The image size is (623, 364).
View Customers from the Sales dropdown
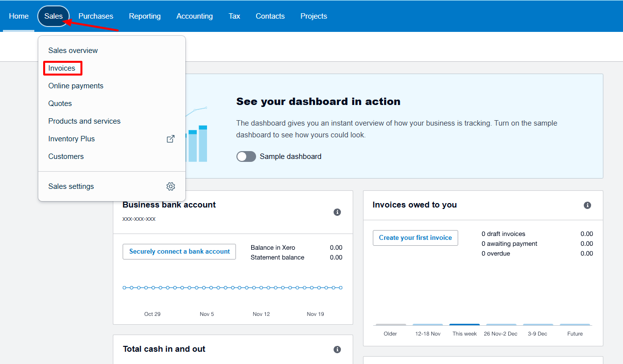(x=66, y=156)
